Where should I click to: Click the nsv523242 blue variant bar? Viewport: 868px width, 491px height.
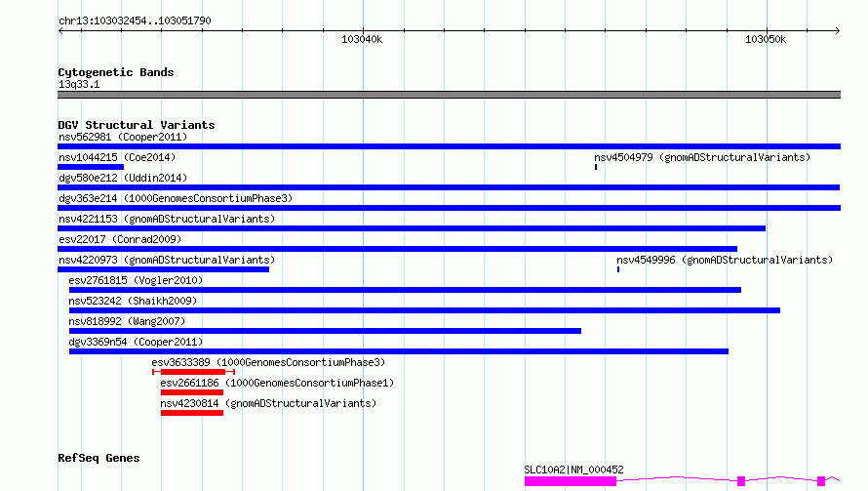pyautogui.click(x=424, y=310)
